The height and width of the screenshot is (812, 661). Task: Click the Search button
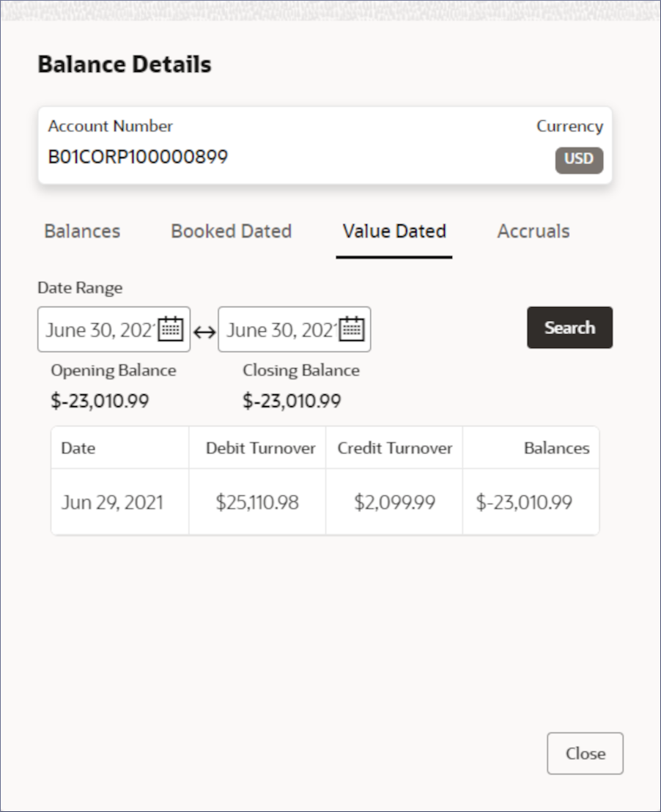(570, 328)
